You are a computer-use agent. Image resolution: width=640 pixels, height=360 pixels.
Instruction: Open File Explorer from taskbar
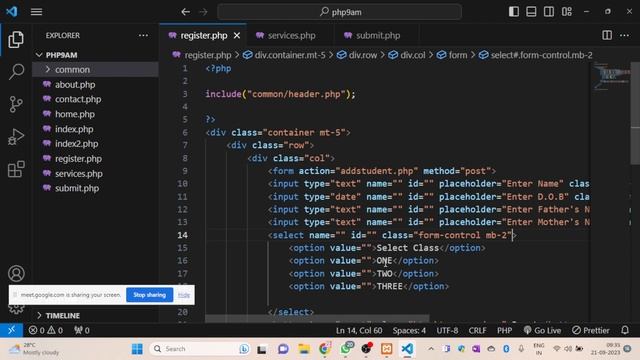304,349
